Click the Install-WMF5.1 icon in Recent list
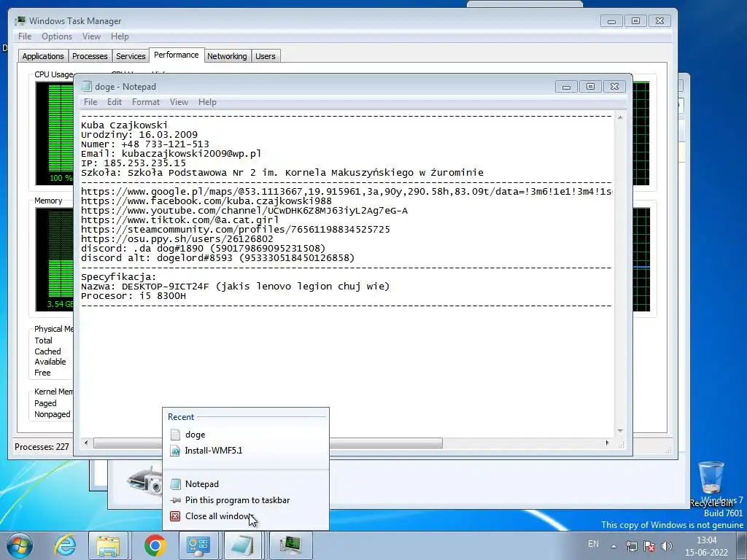The image size is (747, 560). point(175,451)
